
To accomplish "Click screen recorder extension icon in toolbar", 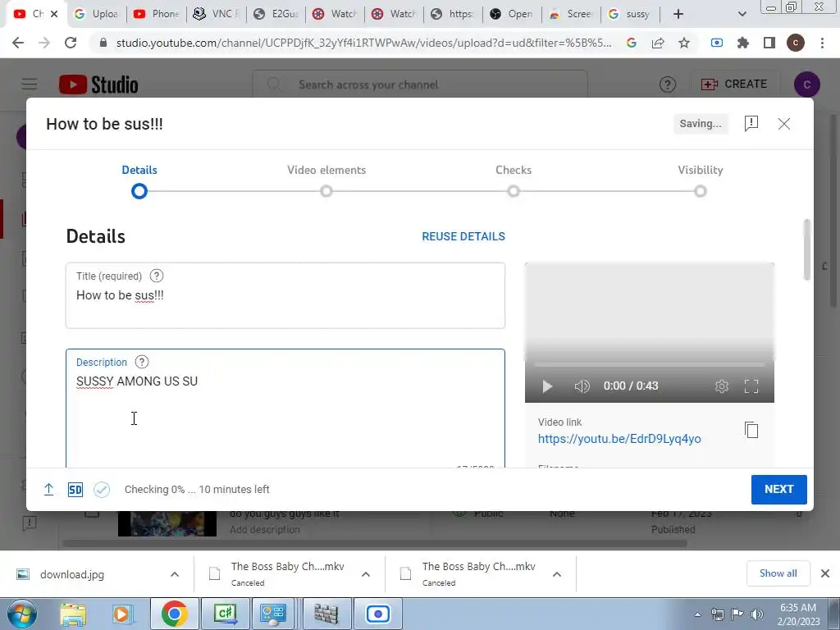I will click(717, 43).
